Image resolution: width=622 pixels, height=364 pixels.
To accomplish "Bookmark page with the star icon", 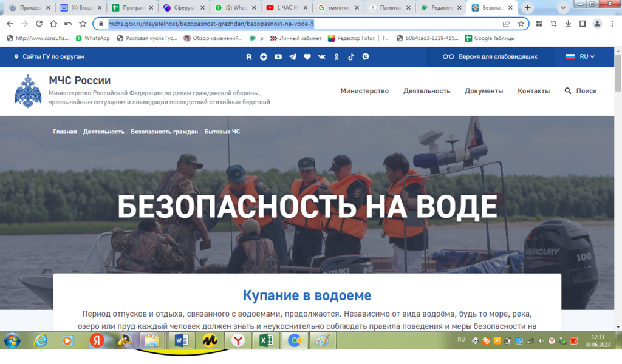I will (x=521, y=24).
